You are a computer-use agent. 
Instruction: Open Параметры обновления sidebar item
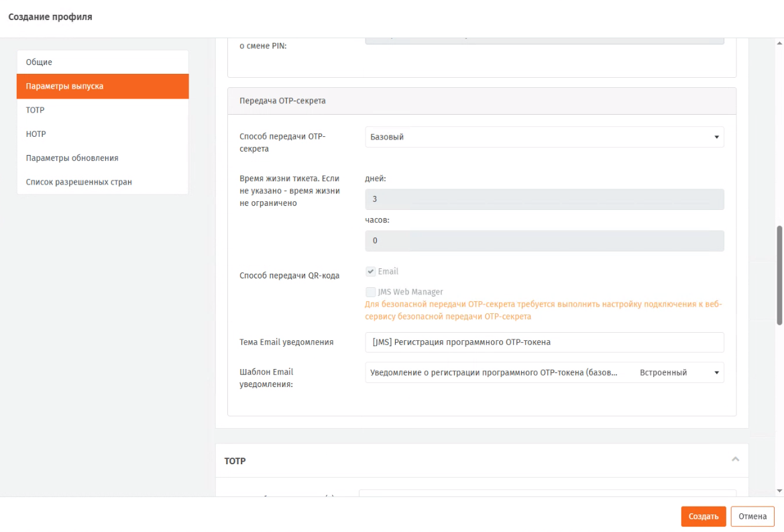102,158
